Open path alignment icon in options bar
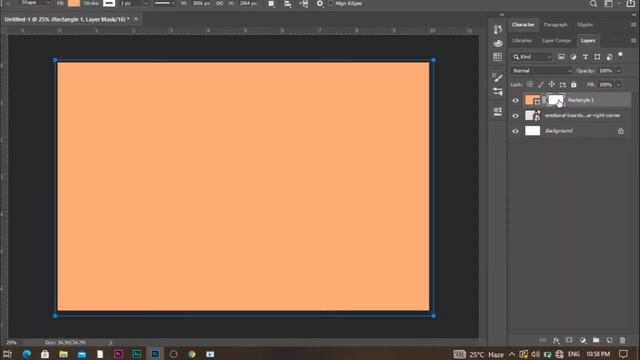 [287, 4]
